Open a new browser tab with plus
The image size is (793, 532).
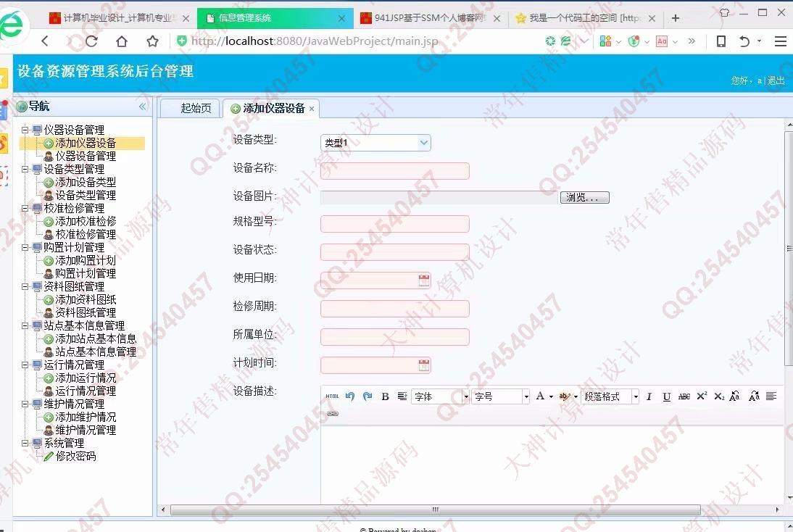click(675, 18)
